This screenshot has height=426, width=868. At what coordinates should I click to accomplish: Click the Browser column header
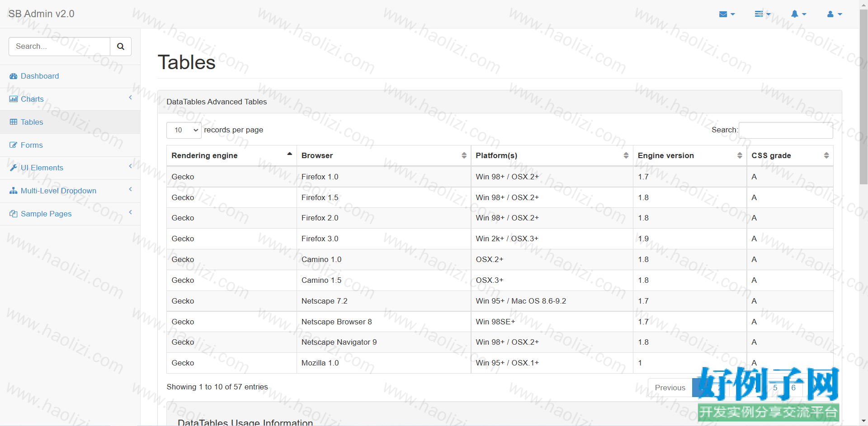(384, 155)
